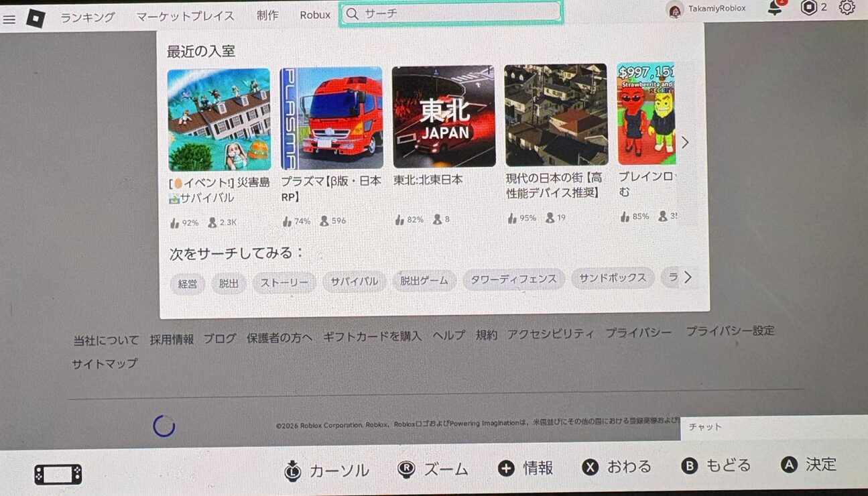Image resolution: width=868 pixels, height=496 pixels.
Task: Click the Robux balance hexagon icon
Action: 810,7
